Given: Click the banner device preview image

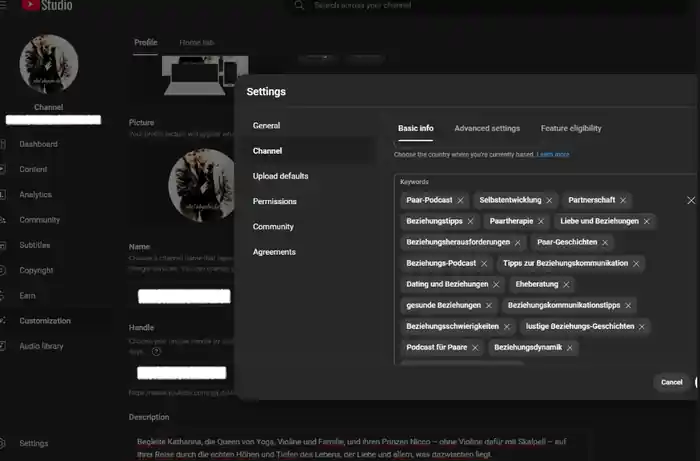Looking at the screenshot, I should click(x=205, y=75).
